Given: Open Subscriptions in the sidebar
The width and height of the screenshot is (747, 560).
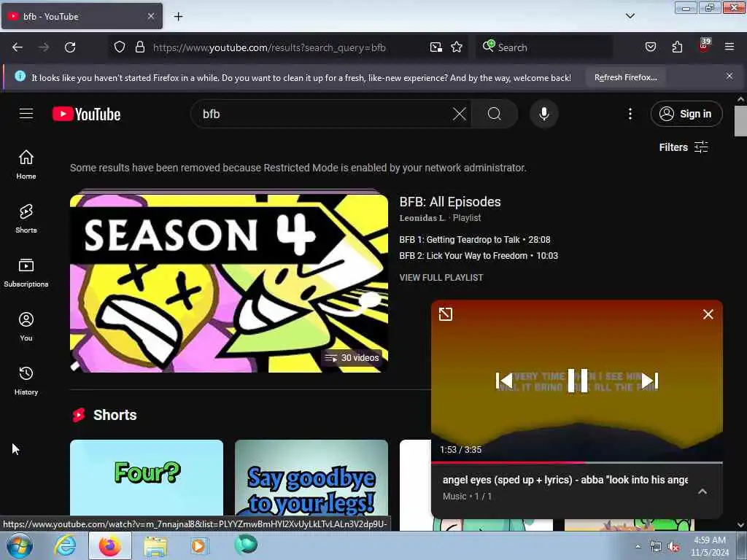Looking at the screenshot, I should [26, 273].
